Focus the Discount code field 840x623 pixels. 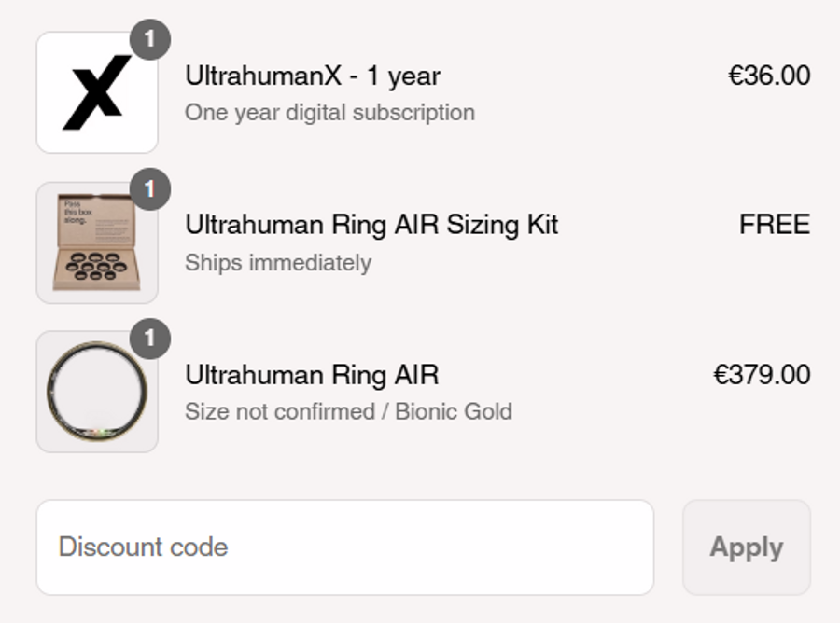(344, 547)
